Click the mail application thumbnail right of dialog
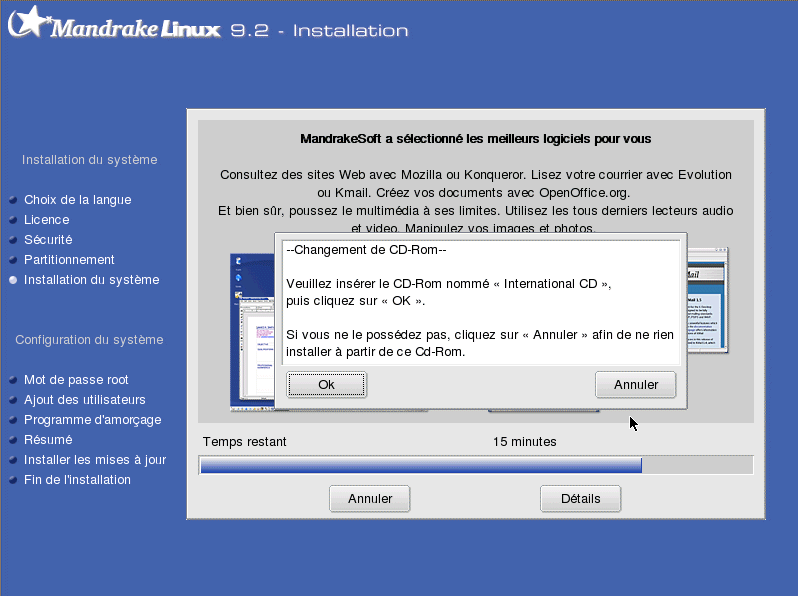The width and height of the screenshot is (798, 596). click(708, 300)
